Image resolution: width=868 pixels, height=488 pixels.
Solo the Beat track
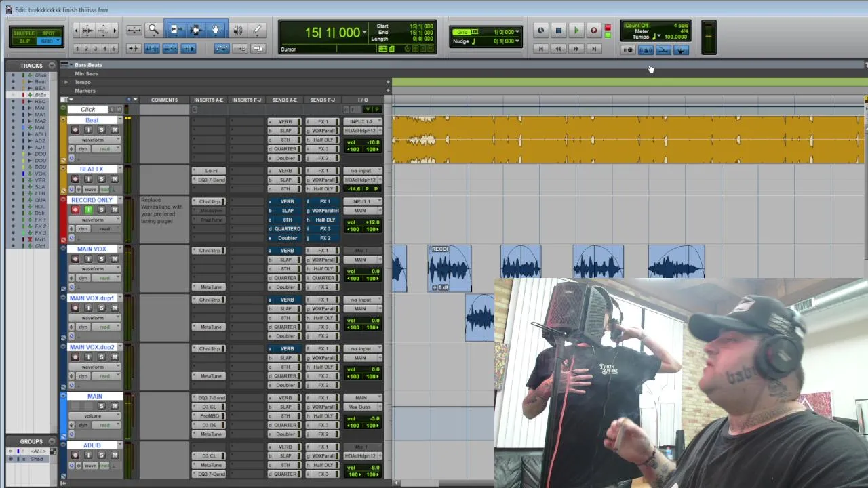click(x=101, y=130)
